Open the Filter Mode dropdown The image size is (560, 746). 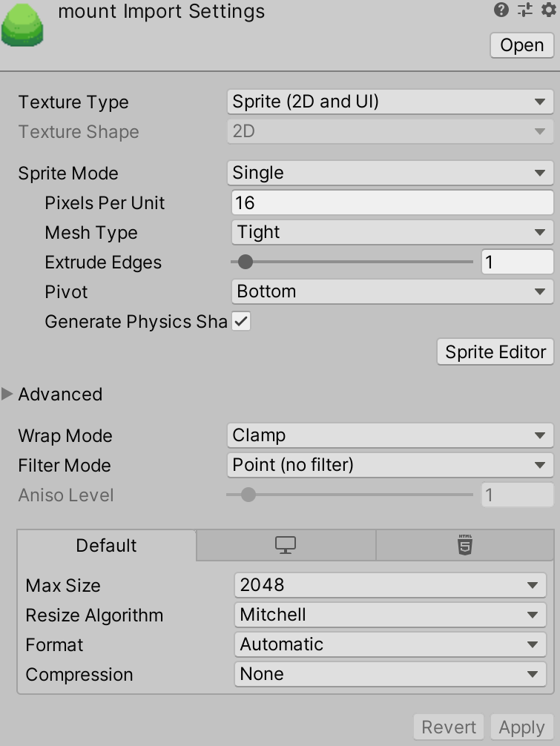[390, 465]
